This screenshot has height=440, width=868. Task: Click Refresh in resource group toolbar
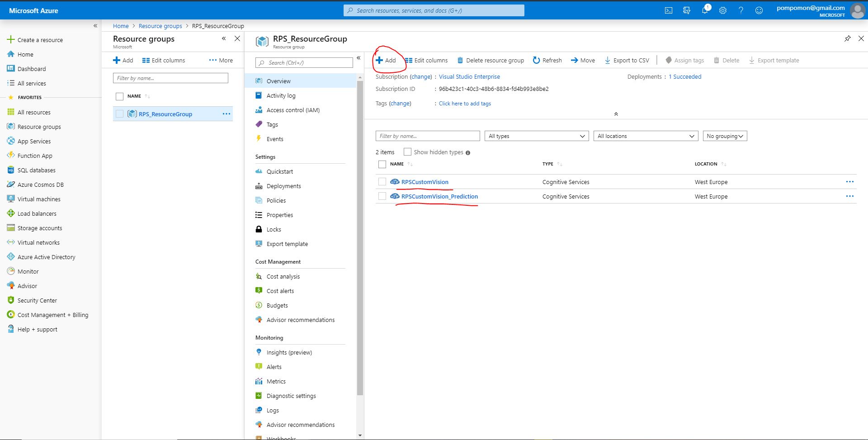click(x=547, y=60)
